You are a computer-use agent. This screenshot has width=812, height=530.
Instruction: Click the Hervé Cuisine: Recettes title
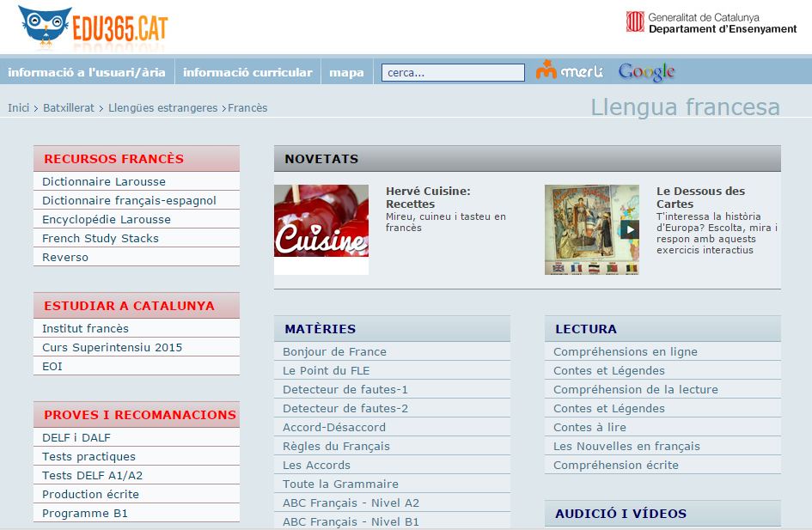pos(428,197)
